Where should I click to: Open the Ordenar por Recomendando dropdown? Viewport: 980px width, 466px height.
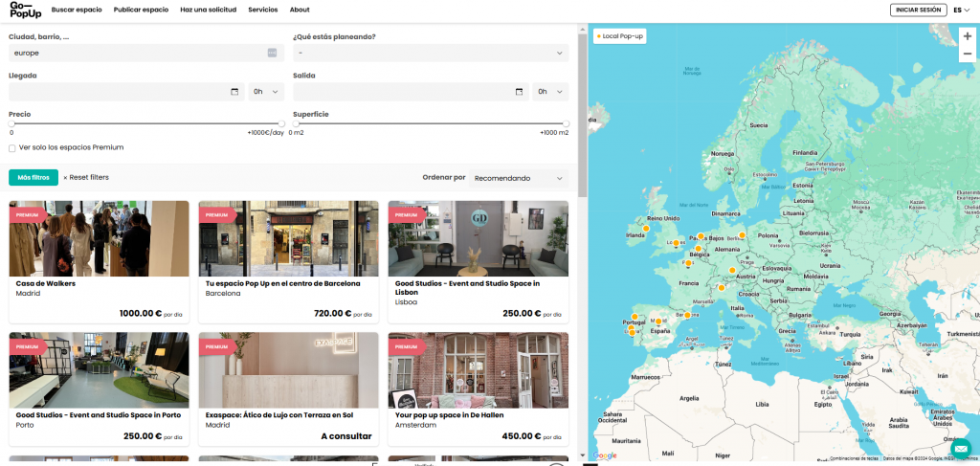(x=519, y=178)
